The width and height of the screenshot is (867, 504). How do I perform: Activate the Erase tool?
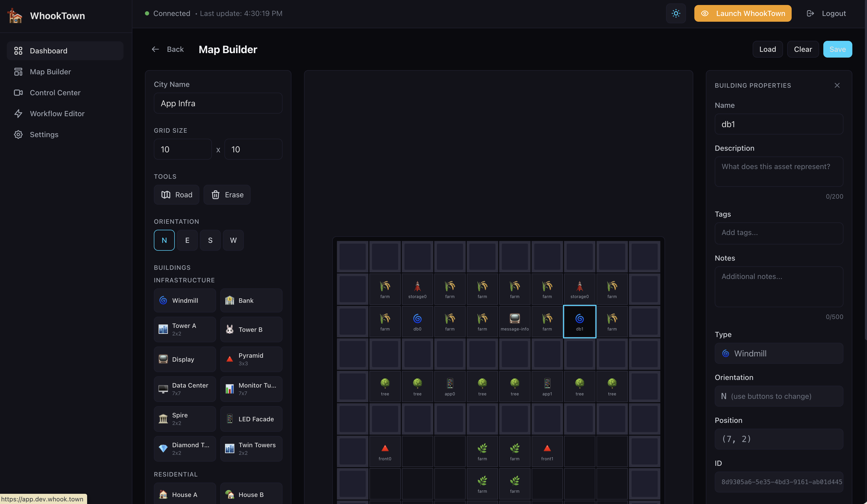point(227,195)
